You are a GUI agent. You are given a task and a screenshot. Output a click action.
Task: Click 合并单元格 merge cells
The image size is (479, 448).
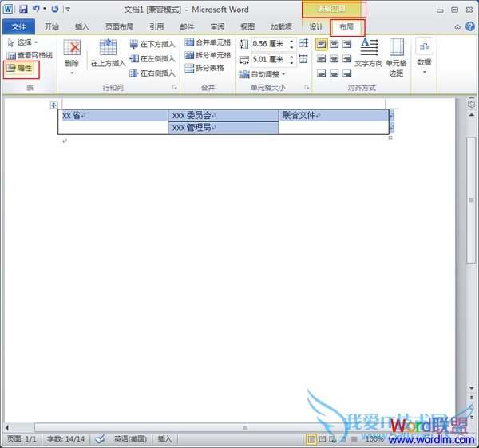(208, 42)
